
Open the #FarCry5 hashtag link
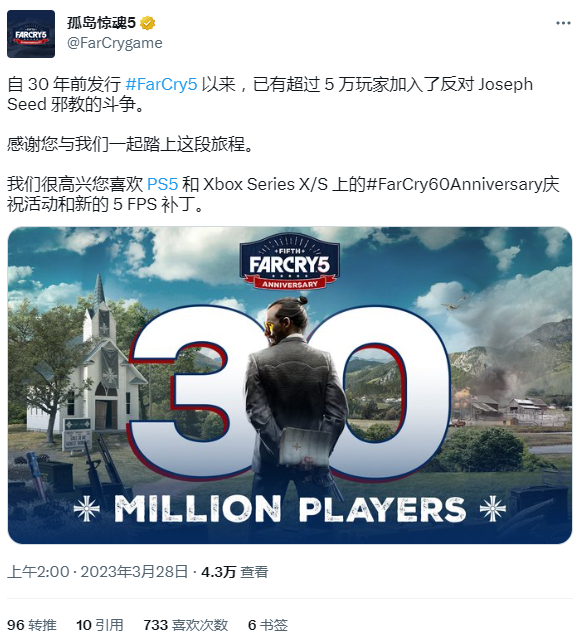tap(161, 85)
